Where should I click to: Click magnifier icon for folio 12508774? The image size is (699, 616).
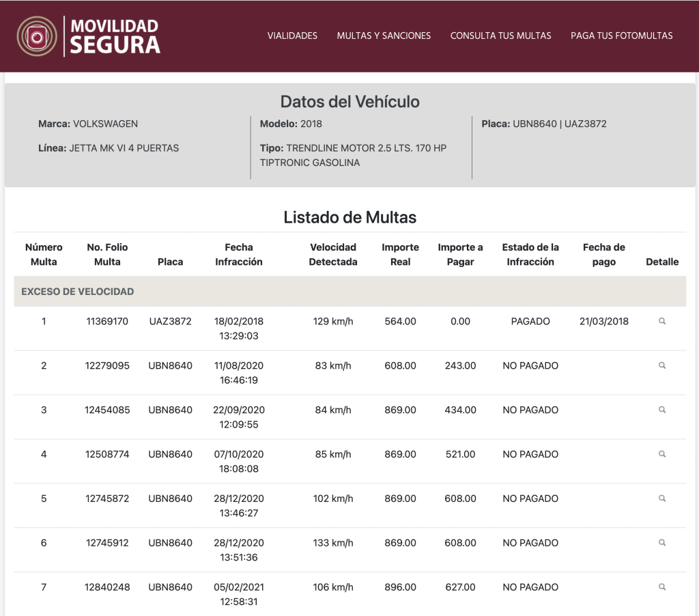tap(661, 454)
